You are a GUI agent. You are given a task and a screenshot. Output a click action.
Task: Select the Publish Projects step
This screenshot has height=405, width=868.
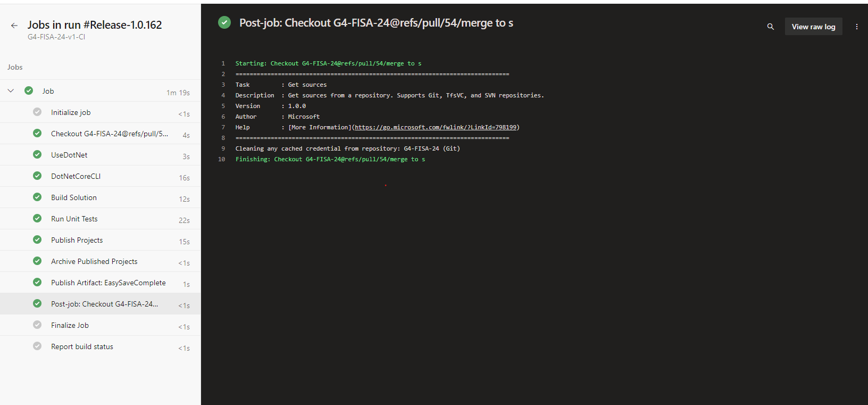pyautogui.click(x=77, y=240)
